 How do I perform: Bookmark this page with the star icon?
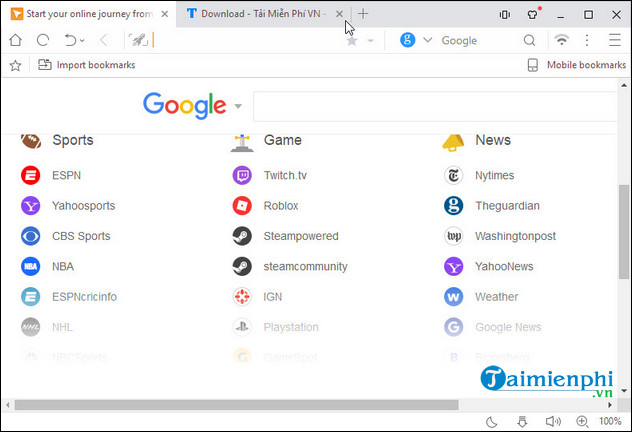(352, 41)
